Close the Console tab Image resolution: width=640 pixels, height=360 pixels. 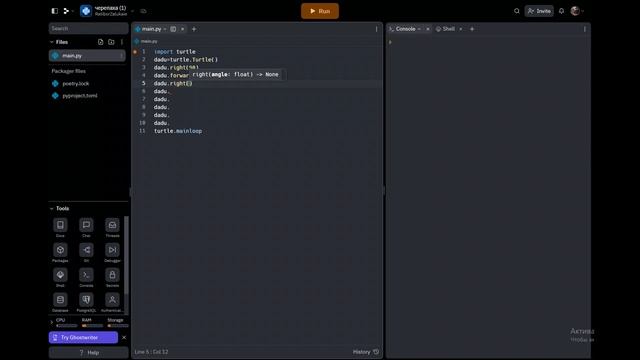(x=428, y=29)
